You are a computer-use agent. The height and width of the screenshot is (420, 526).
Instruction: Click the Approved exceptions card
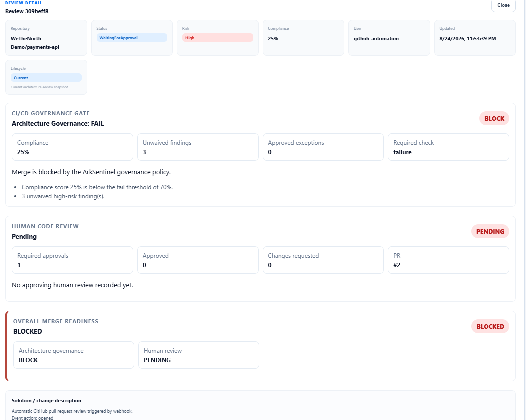[323, 147]
